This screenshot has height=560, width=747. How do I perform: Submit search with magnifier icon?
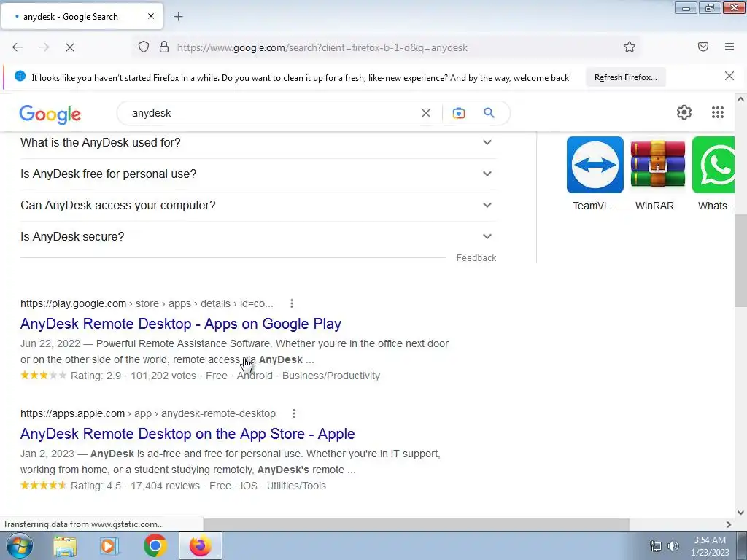click(489, 113)
